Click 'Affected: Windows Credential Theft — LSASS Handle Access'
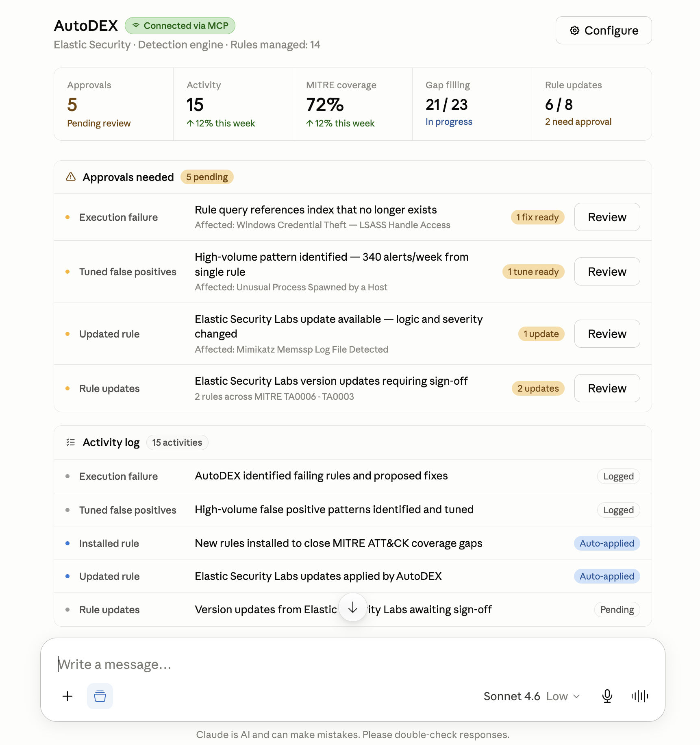The height and width of the screenshot is (745, 700). pos(322,225)
